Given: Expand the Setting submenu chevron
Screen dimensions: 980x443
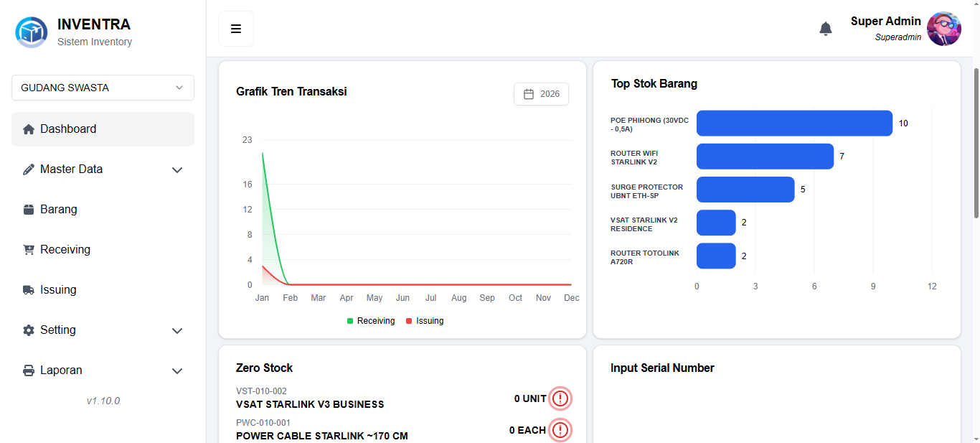Looking at the screenshot, I should click(x=177, y=331).
